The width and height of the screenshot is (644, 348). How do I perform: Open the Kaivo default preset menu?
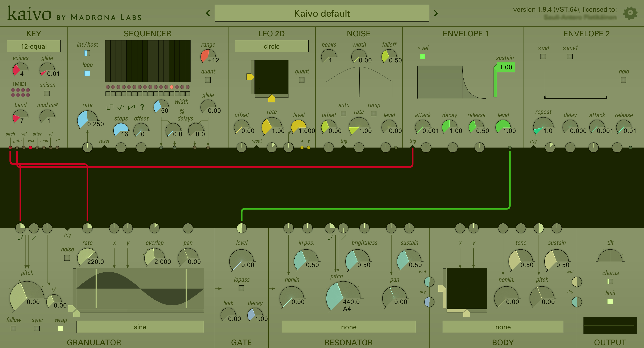click(x=322, y=13)
